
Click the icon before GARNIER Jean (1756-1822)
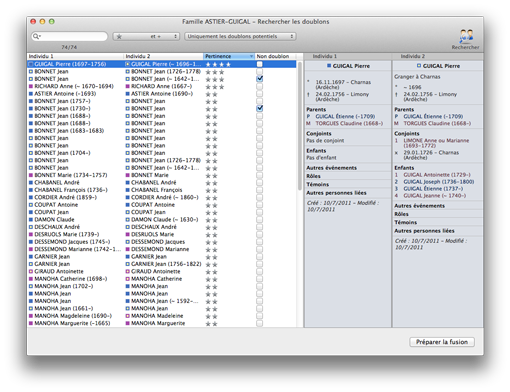(127, 264)
